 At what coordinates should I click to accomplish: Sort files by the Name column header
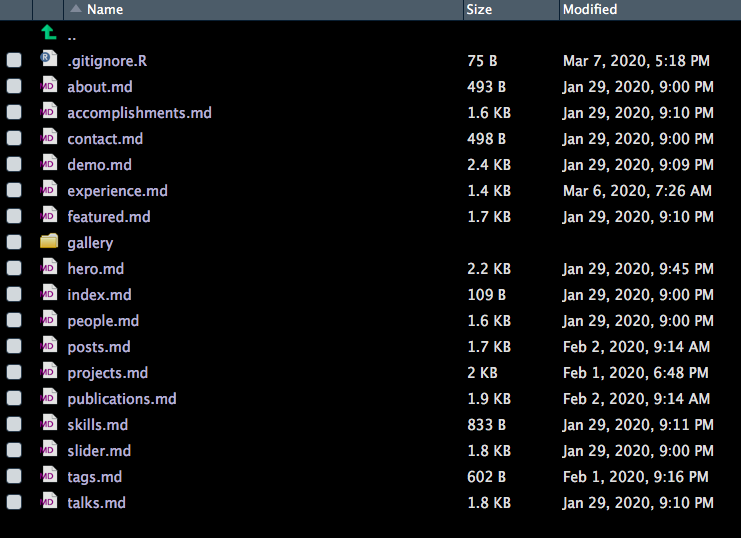tap(105, 10)
